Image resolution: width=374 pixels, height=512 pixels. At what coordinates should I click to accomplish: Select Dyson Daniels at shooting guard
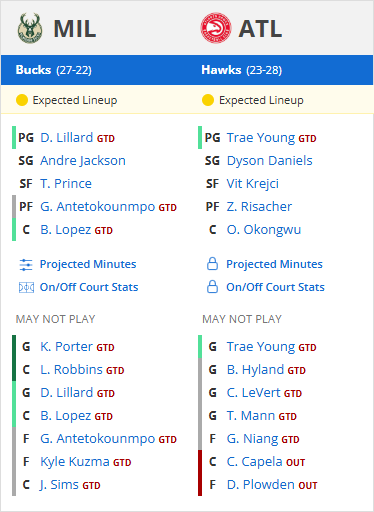[270, 161]
